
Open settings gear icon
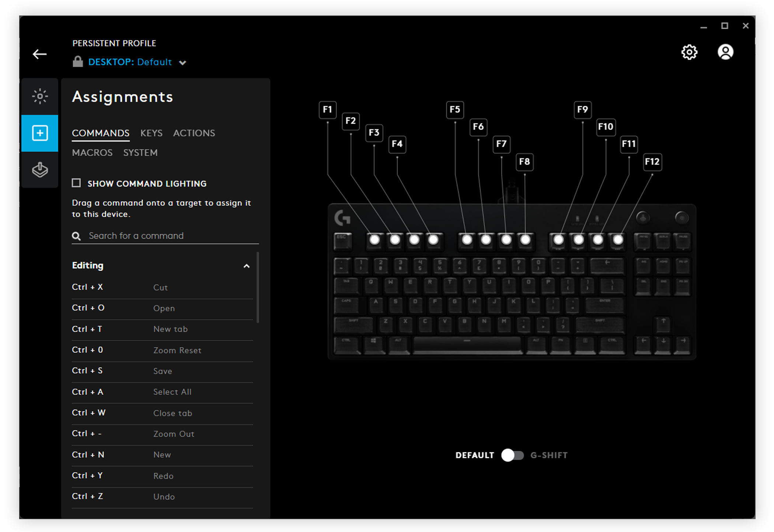pyautogui.click(x=689, y=52)
